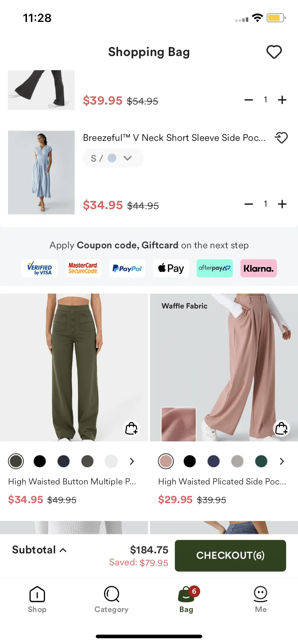Image resolution: width=298 pixels, height=644 pixels.
Task: Add pink Plicated pants to bag
Action: 281,428
